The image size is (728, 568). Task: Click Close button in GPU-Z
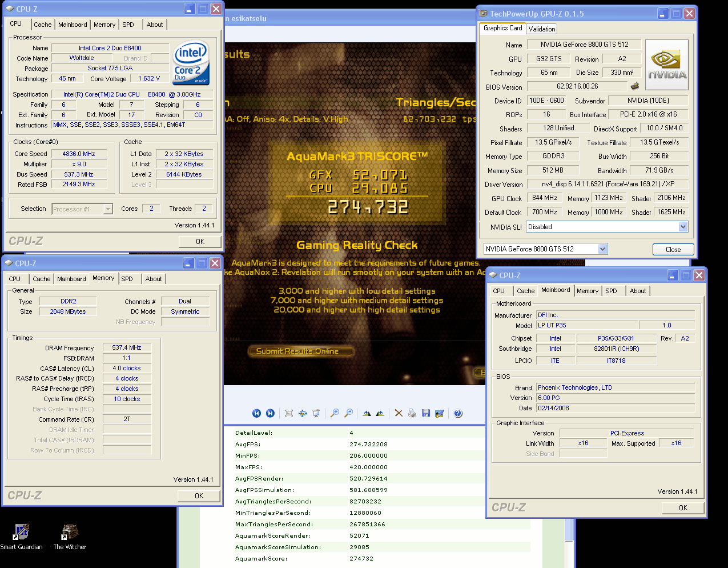[x=673, y=249]
